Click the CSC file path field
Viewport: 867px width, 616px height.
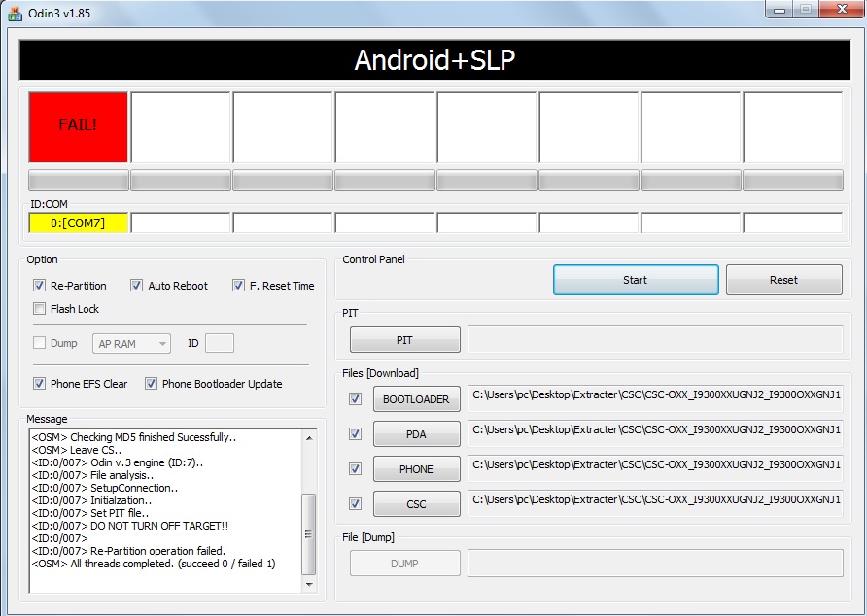[656, 503]
